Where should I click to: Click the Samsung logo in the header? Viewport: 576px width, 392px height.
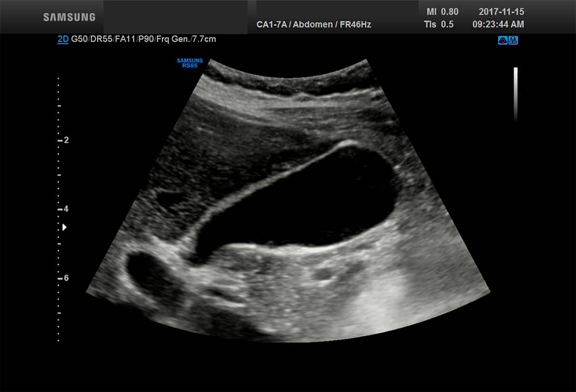[69, 17]
